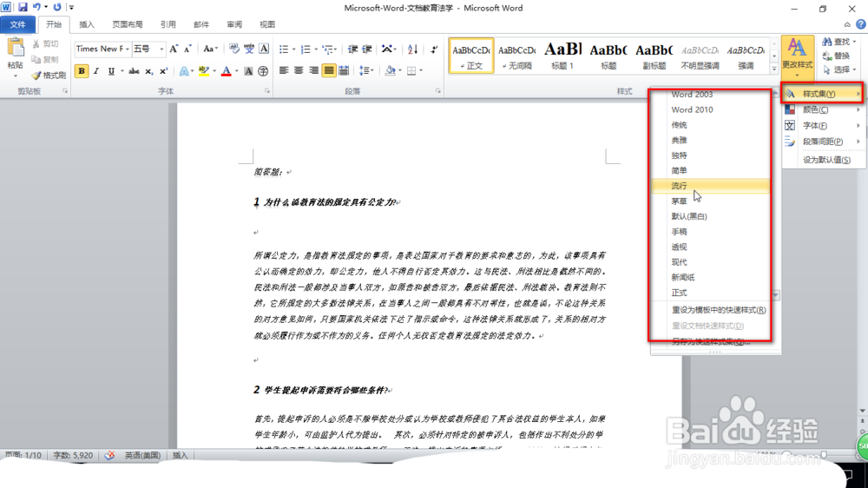Apply the 无间隔 style
The image size is (868, 488).
pyautogui.click(x=517, y=56)
